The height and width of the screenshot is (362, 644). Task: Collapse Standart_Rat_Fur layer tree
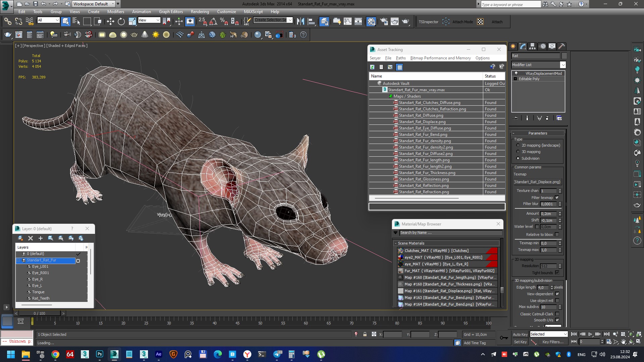pyautogui.click(x=19, y=260)
